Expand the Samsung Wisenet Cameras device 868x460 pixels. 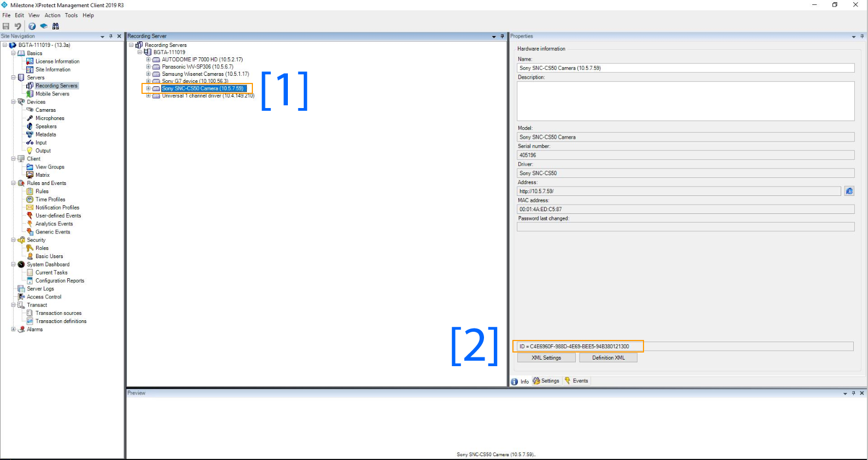pos(148,74)
